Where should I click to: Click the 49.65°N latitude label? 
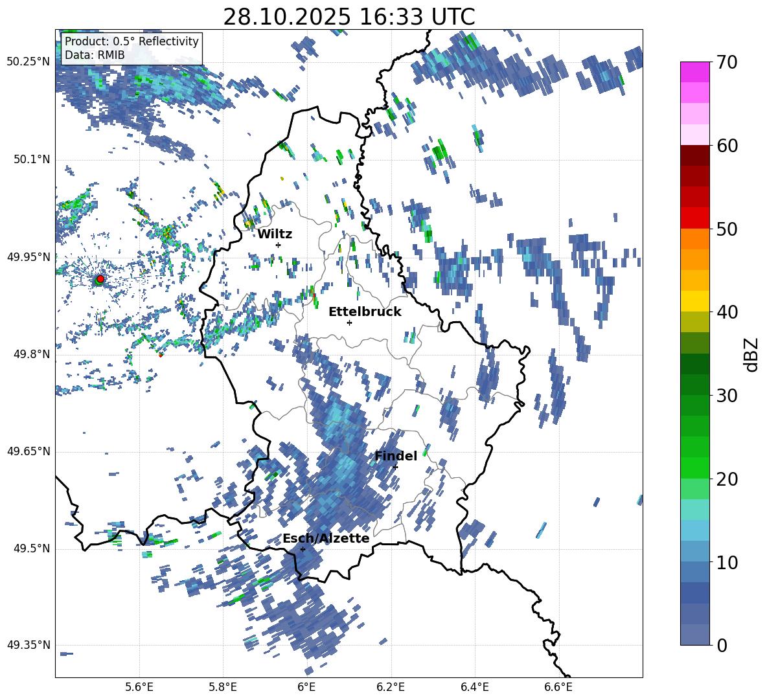pyautogui.click(x=28, y=451)
